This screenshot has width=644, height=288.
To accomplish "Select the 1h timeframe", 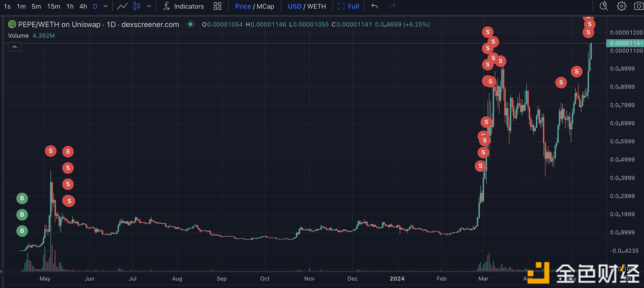I will click(70, 7).
